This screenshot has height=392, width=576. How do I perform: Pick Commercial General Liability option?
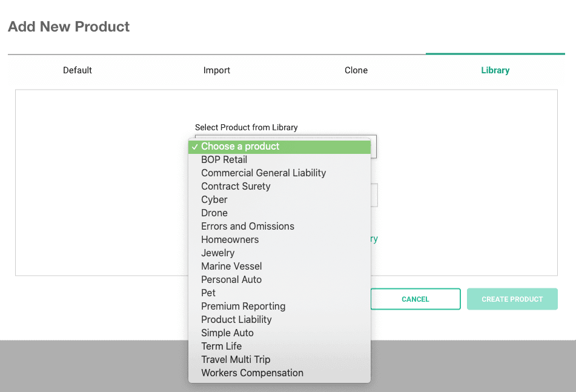click(263, 173)
